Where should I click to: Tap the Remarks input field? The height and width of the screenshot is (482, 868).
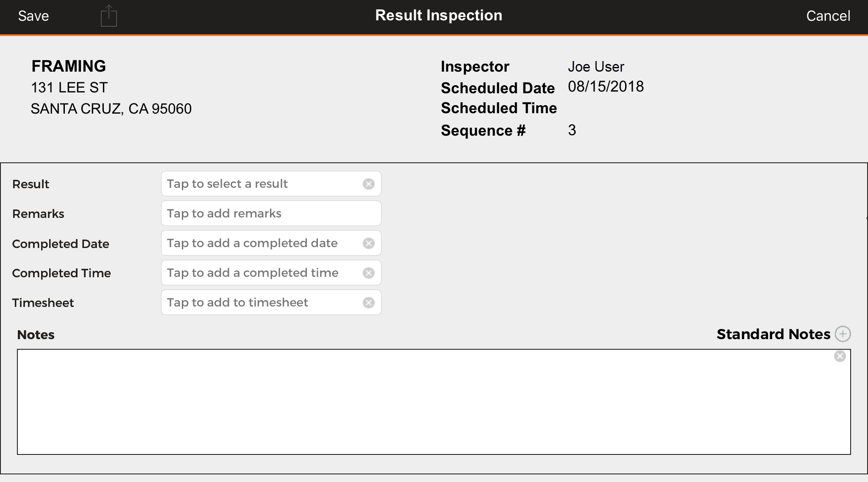pos(271,214)
